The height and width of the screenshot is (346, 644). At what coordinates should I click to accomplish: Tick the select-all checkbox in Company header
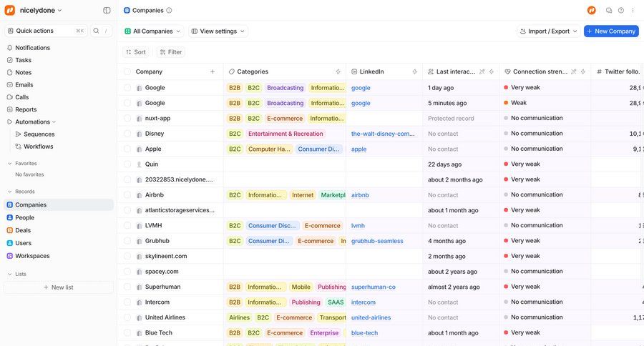[127, 71]
